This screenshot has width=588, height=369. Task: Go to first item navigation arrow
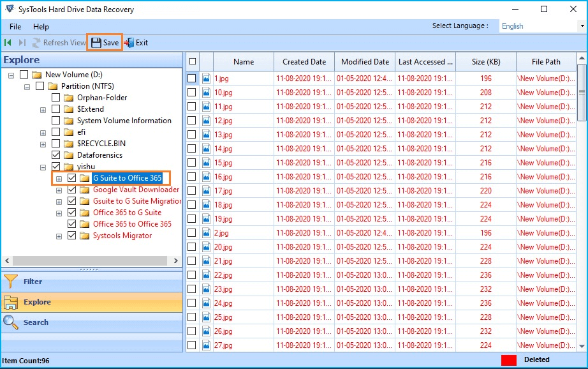point(8,43)
